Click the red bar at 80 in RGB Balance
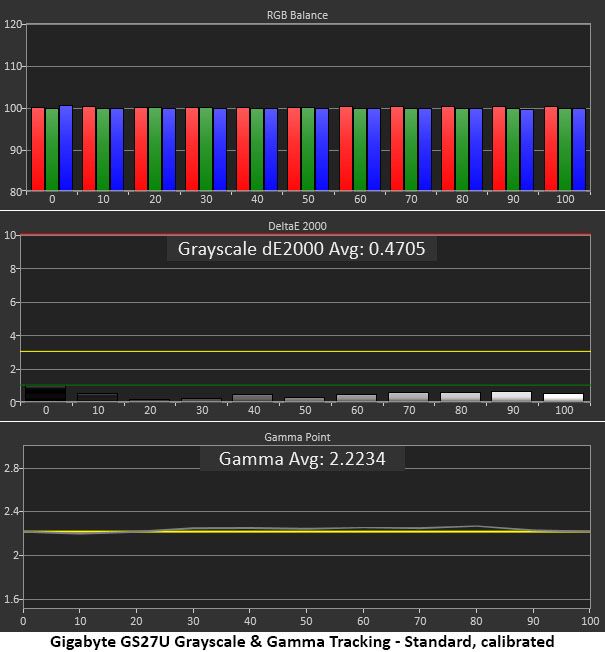The height and width of the screenshot is (652, 605). point(448,149)
